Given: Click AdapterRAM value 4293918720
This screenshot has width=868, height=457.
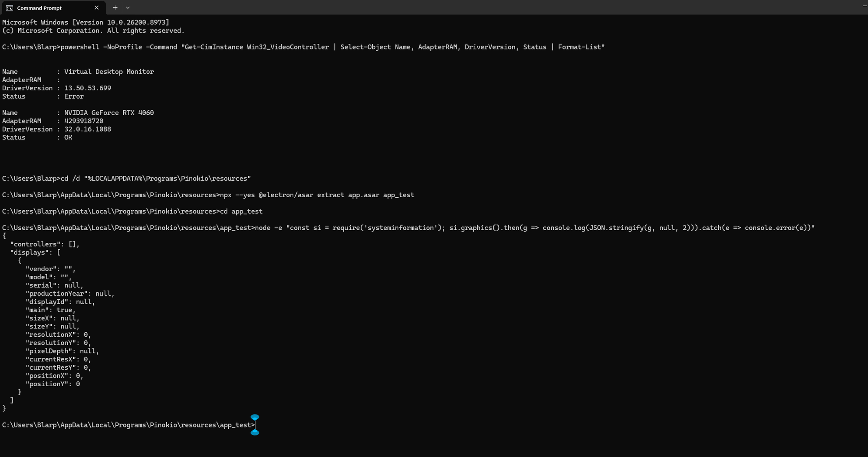Looking at the screenshot, I should [x=84, y=121].
